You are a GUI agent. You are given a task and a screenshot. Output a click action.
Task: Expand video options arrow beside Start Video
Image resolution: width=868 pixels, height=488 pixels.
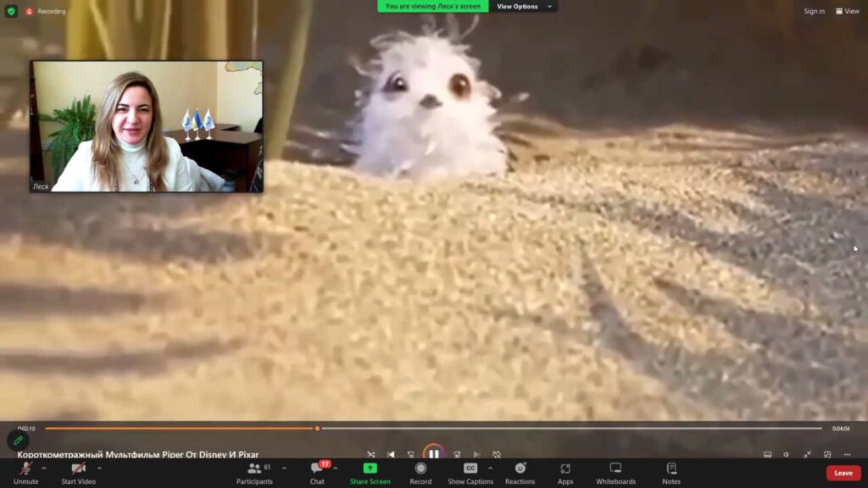pos(99,468)
